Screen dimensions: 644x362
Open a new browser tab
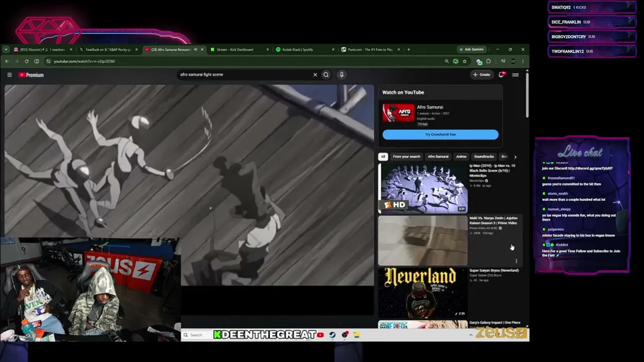click(x=409, y=49)
